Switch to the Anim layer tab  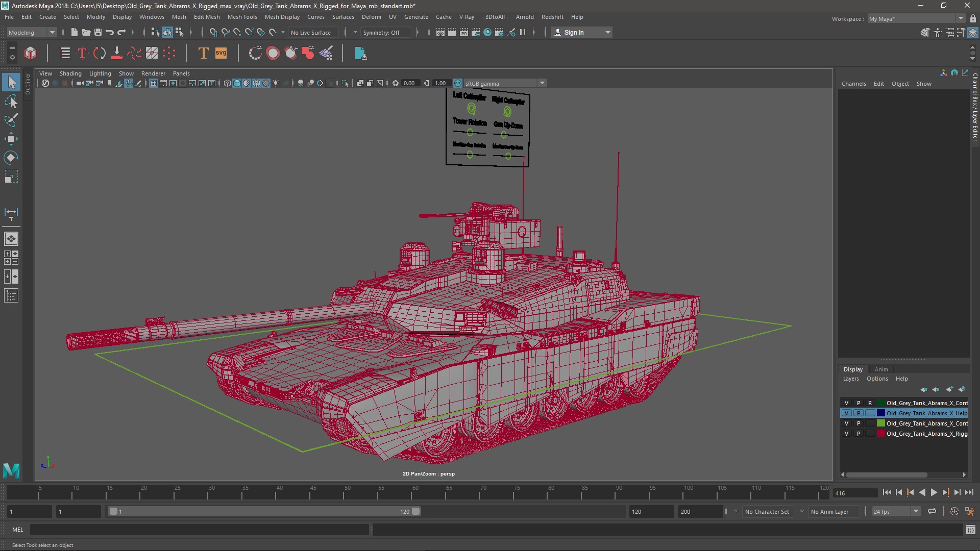tap(881, 369)
